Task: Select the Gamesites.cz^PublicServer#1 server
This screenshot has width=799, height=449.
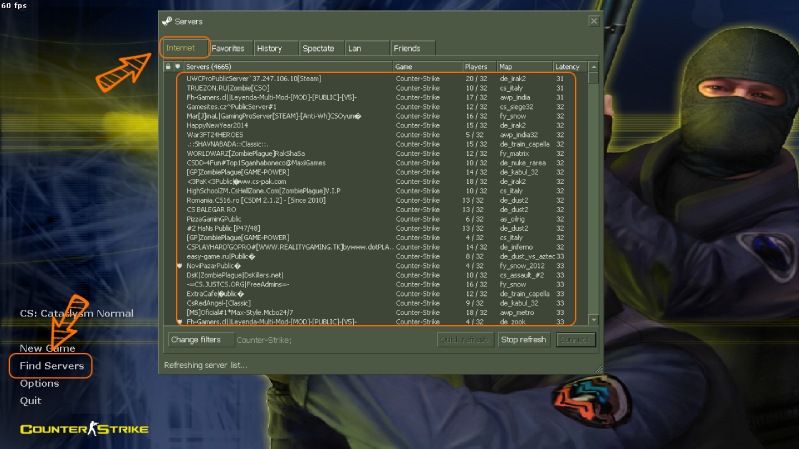Action: 376,107
